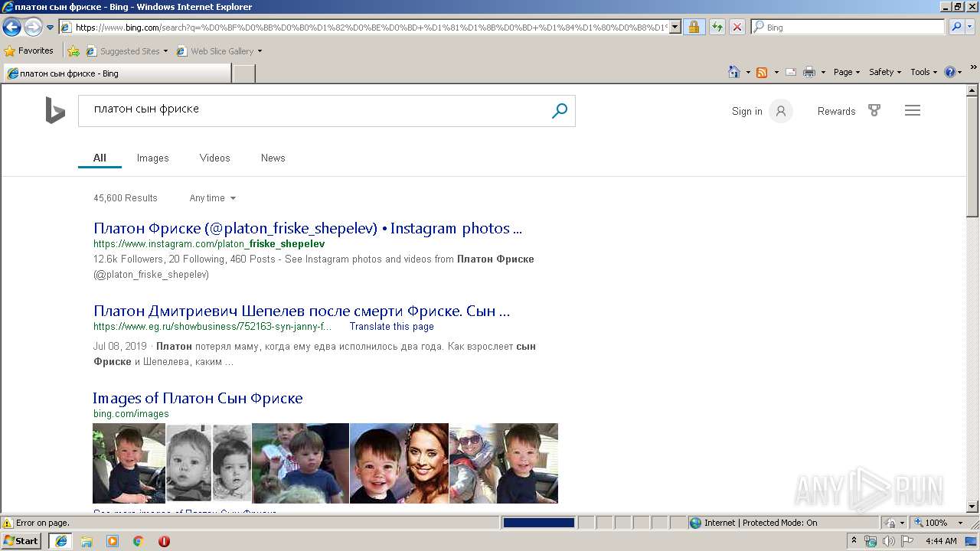Open the Bing hamburger menu

pyautogui.click(x=912, y=111)
